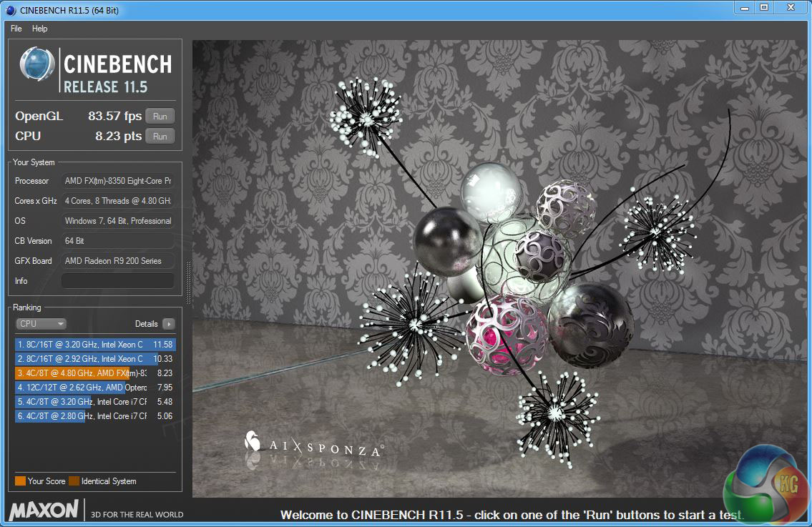Viewport: 812px width, 527px height.
Task: Run the CPU benchmark test
Action: pyautogui.click(x=160, y=137)
